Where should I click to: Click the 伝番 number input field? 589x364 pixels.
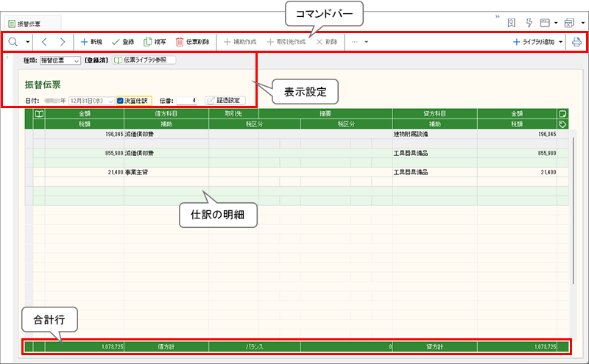tap(186, 100)
